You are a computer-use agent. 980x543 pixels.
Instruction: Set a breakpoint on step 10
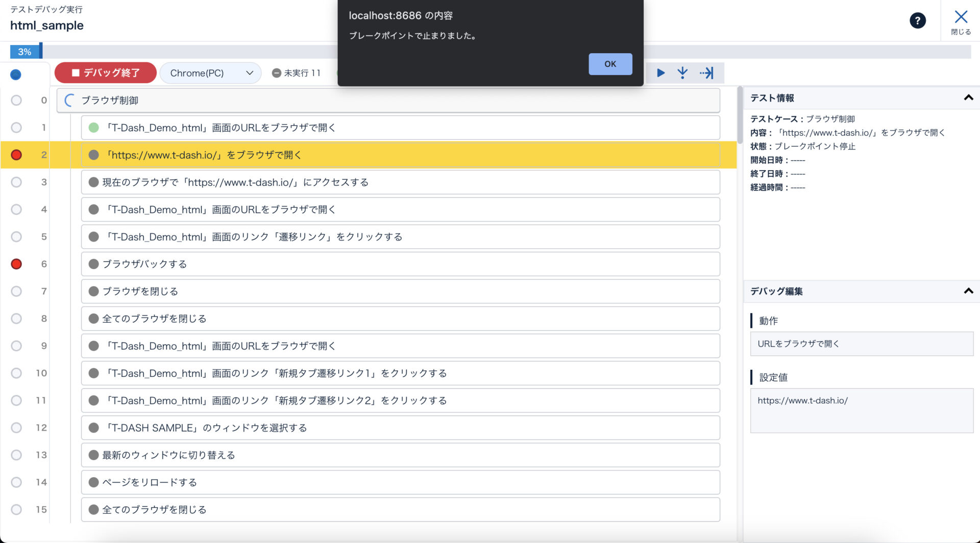pyautogui.click(x=16, y=373)
